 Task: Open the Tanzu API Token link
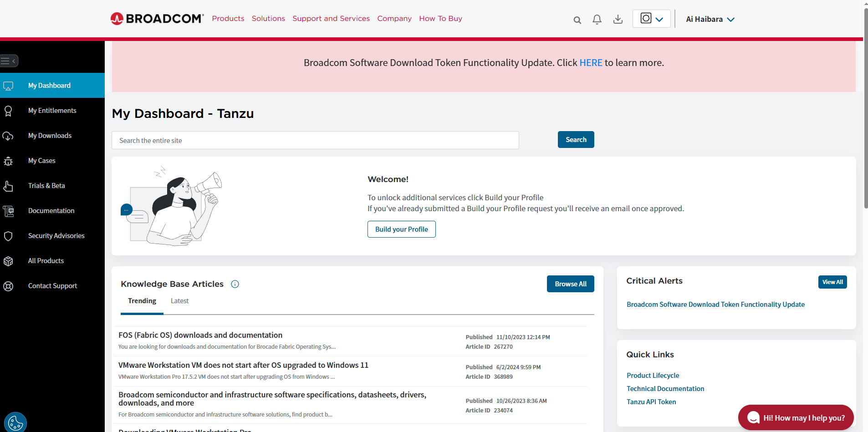[x=651, y=402]
